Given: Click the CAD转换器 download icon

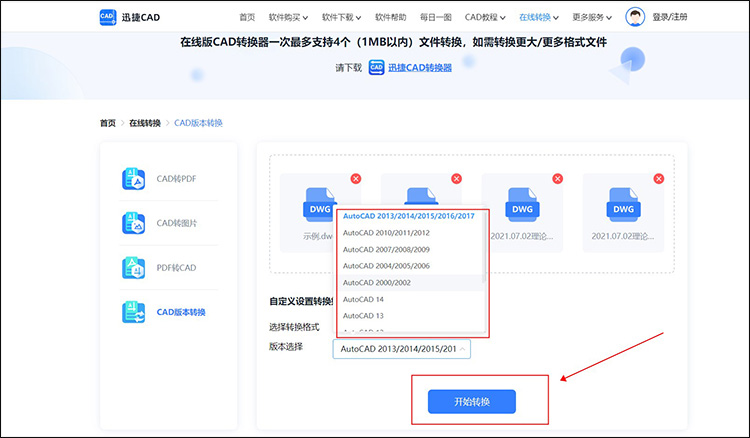Looking at the screenshot, I should pos(376,67).
